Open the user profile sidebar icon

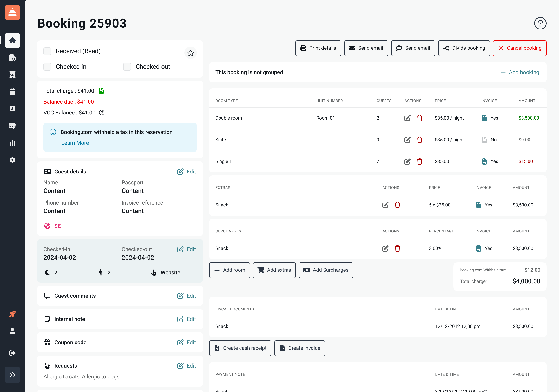click(x=12, y=331)
